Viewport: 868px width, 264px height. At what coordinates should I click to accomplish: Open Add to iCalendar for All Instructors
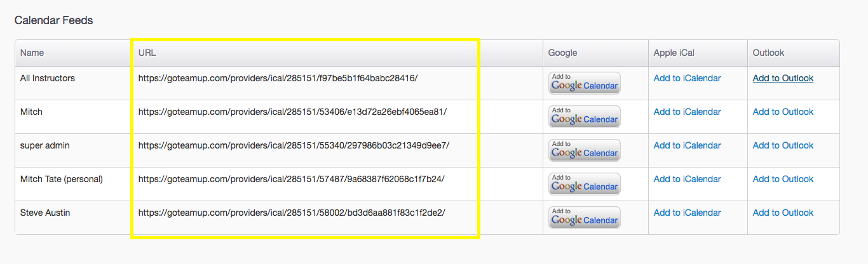tap(687, 78)
